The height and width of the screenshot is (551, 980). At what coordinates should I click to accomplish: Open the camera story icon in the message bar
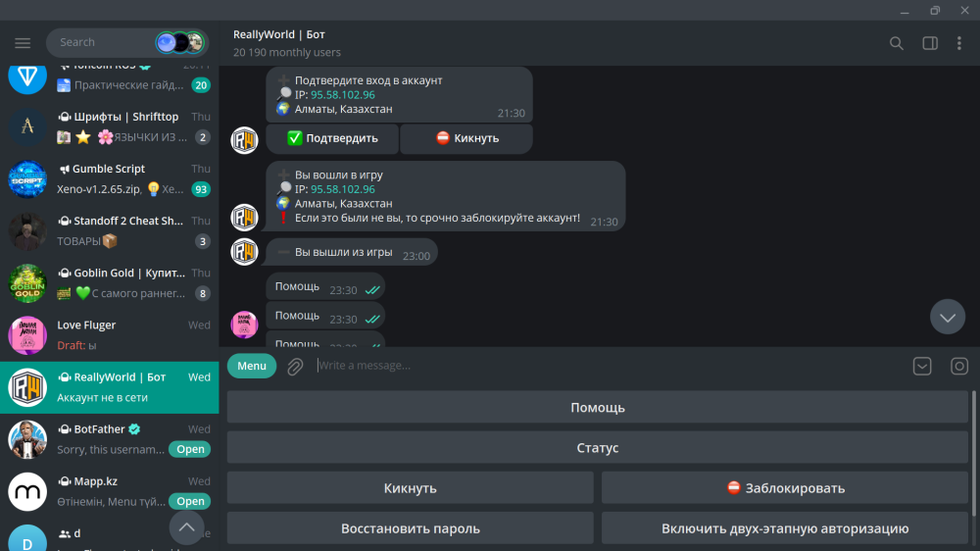[x=959, y=366]
